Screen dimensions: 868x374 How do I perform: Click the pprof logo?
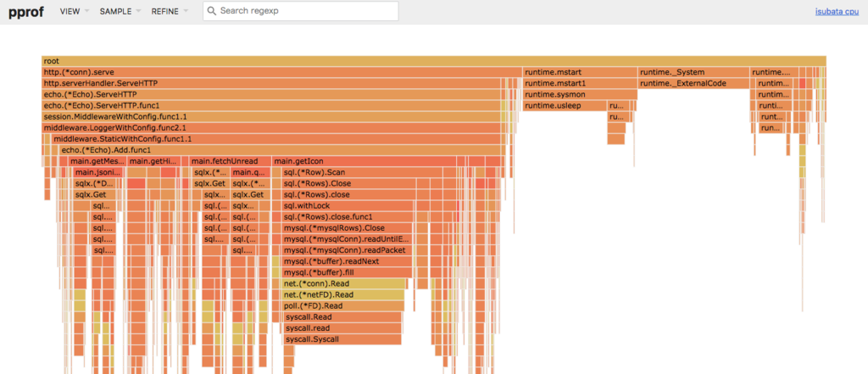point(25,11)
